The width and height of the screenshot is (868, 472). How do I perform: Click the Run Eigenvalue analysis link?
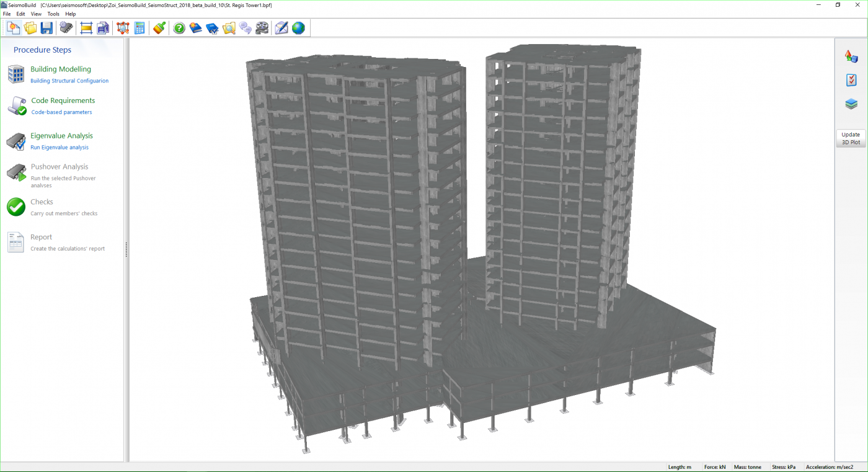(x=60, y=148)
